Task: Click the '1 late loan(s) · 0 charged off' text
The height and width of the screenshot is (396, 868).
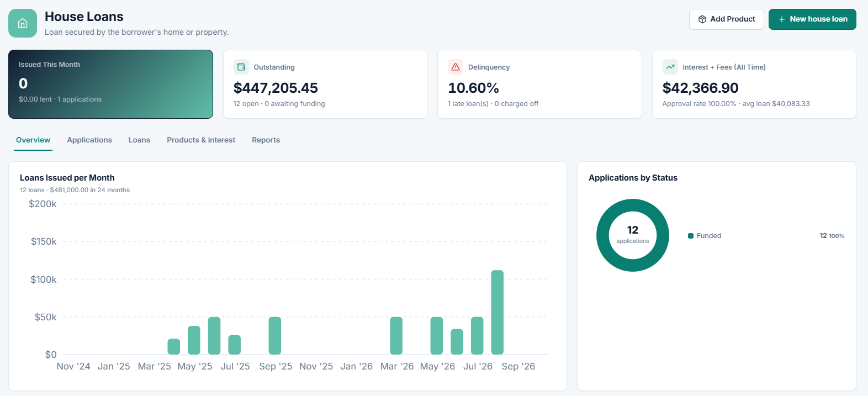Action: tap(493, 104)
